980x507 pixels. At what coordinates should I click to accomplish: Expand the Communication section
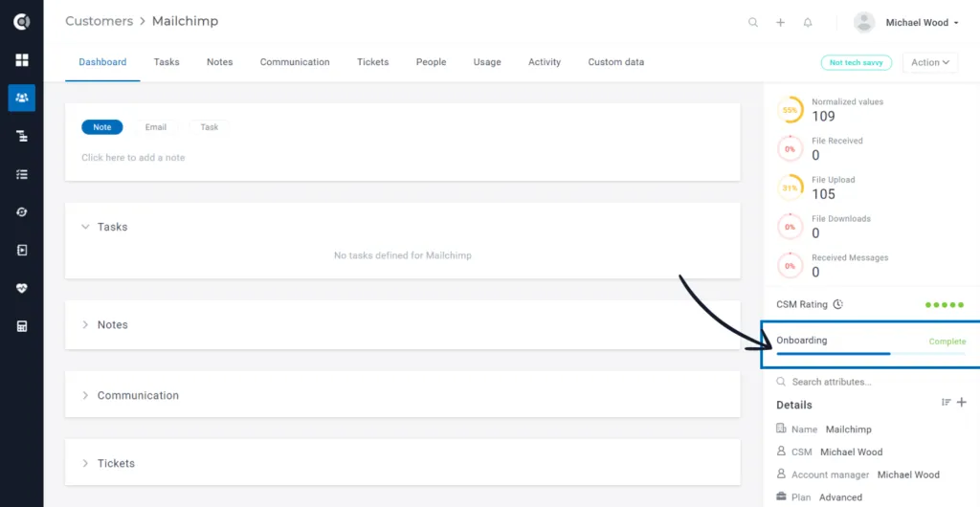click(x=85, y=395)
